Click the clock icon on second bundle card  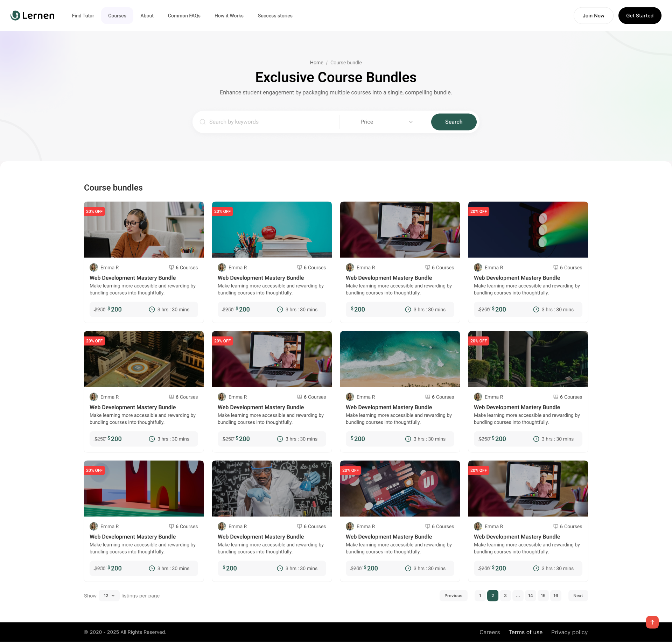pos(280,310)
